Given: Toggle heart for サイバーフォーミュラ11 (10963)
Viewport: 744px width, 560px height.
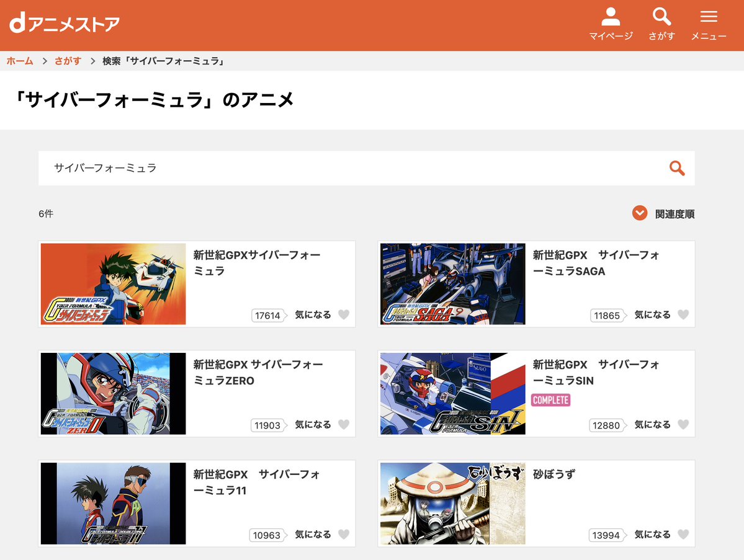Looking at the screenshot, I should point(344,535).
